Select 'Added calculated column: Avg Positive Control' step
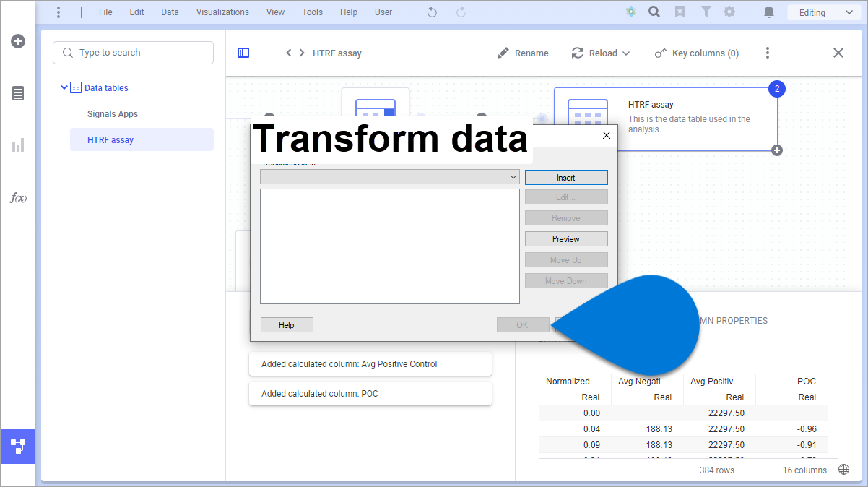This screenshot has height=487, width=868. click(x=370, y=364)
